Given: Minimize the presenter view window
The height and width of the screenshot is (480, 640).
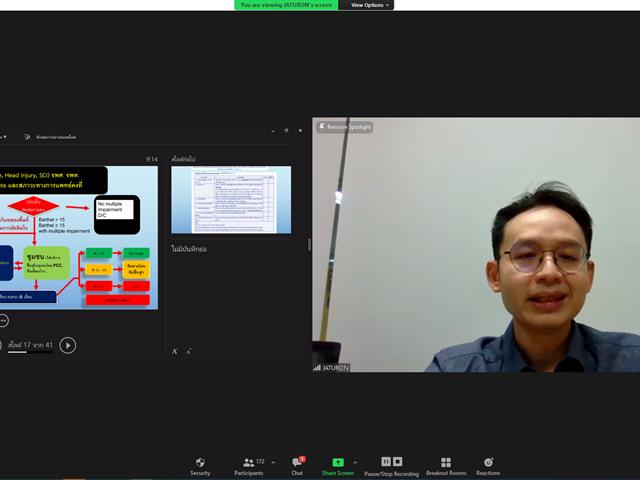Looking at the screenshot, I should click(x=273, y=131).
